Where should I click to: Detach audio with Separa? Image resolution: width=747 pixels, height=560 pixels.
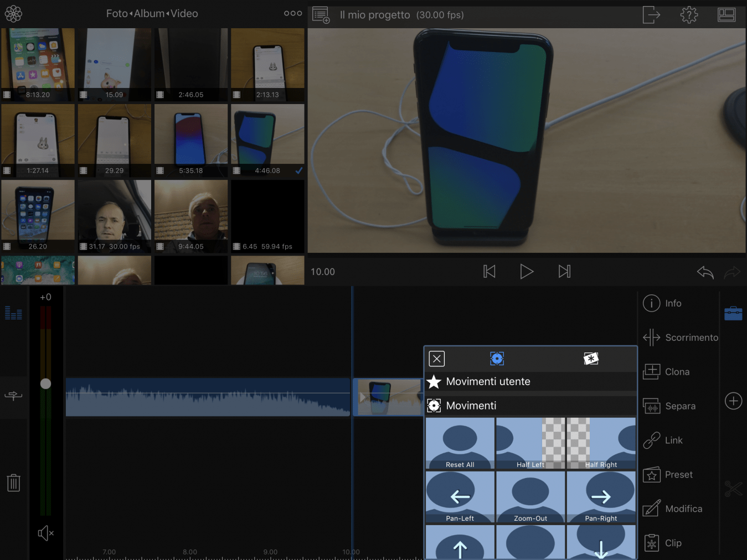click(669, 406)
